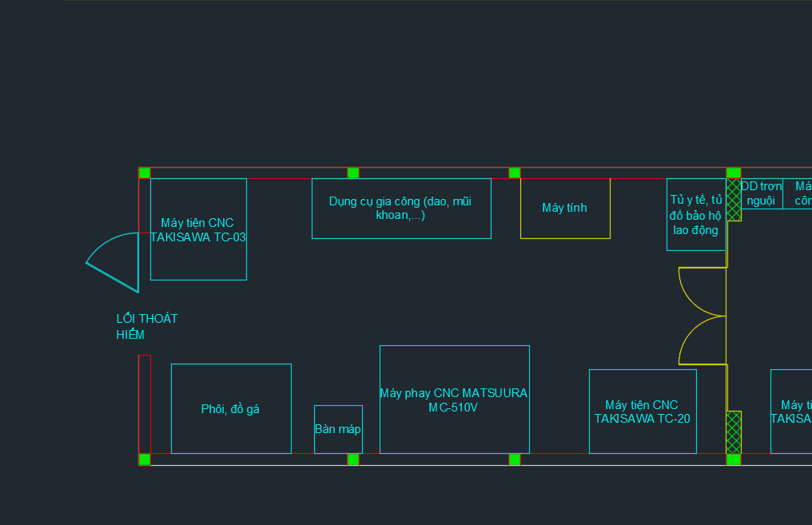The image size is (812, 525).
Task: Select the hatched column beside DD trơn nguội
Action: (x=734, y=200)
